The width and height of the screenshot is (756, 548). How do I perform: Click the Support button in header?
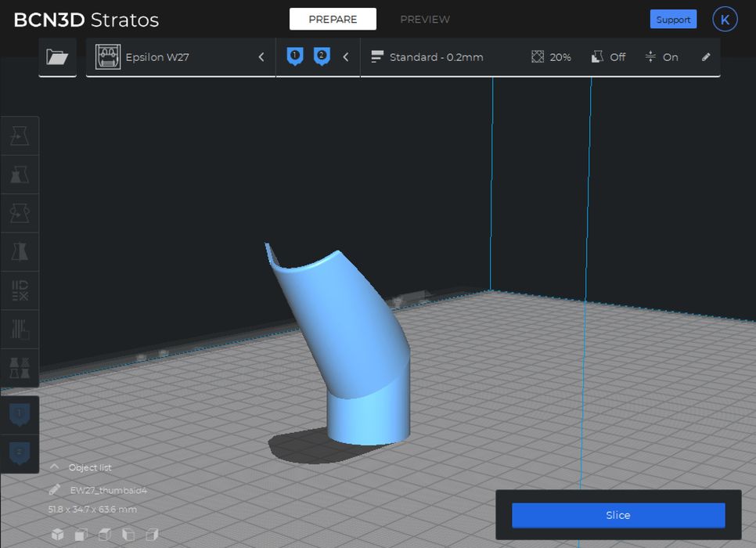pos(673,20)
